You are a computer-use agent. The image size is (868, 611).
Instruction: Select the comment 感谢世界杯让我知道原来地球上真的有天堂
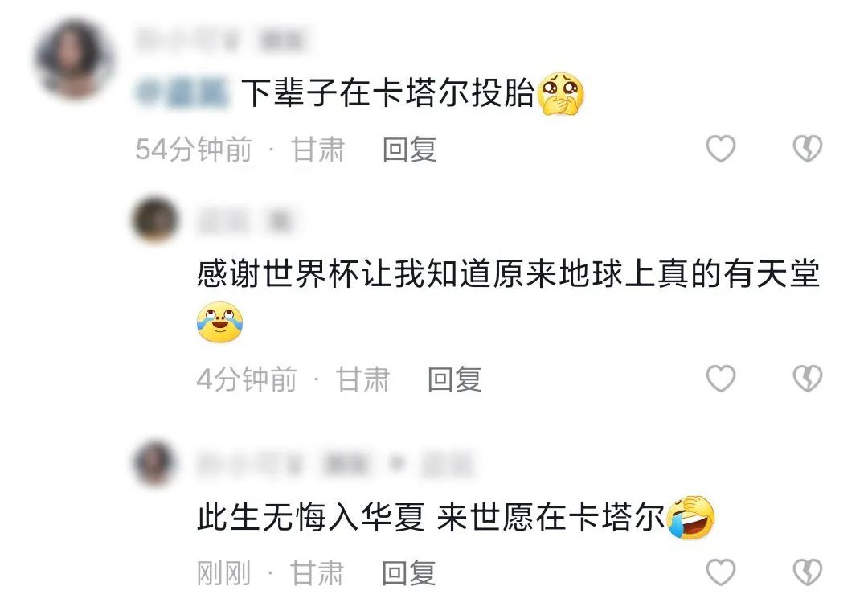[x=508, y=273]
